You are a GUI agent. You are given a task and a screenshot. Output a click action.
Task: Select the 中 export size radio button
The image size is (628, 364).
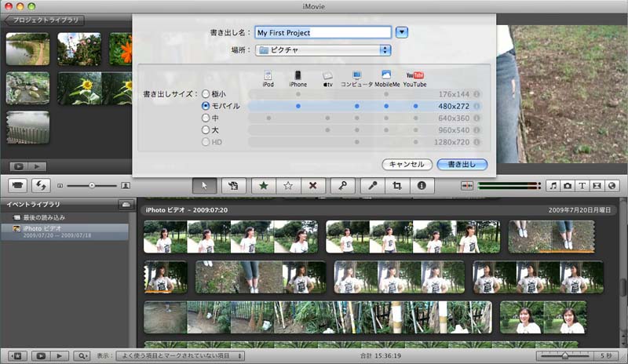pos(206,118)
